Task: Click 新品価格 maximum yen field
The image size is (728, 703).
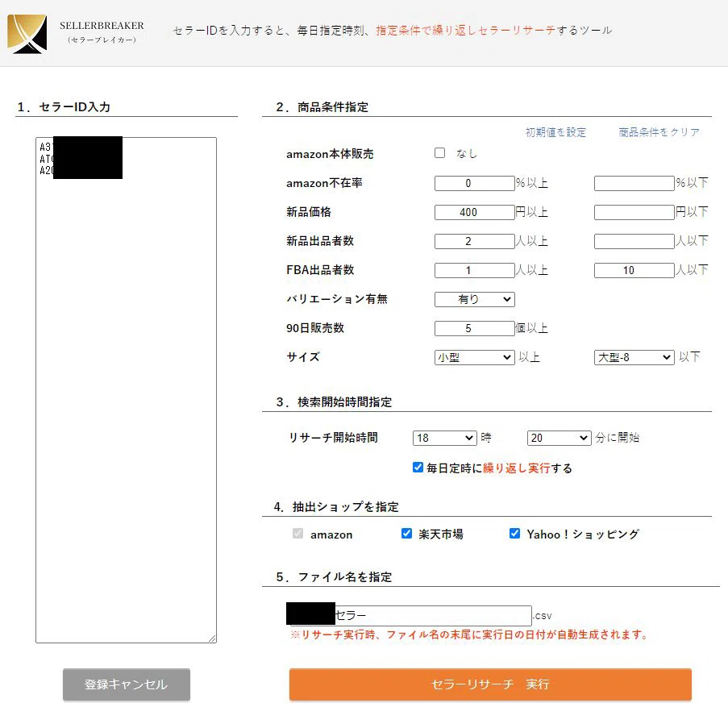Action: 634,212
